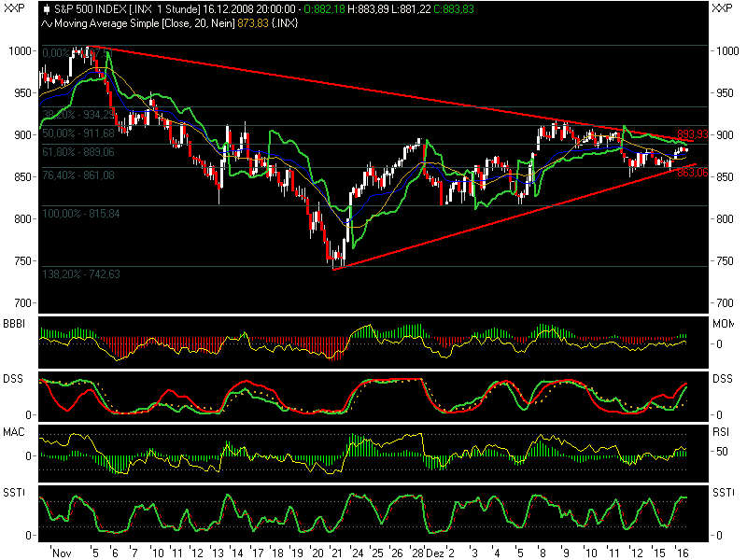Screen dimensions: 747x560
Task: Click date 26 on the time axis
Action: [397, 553]
